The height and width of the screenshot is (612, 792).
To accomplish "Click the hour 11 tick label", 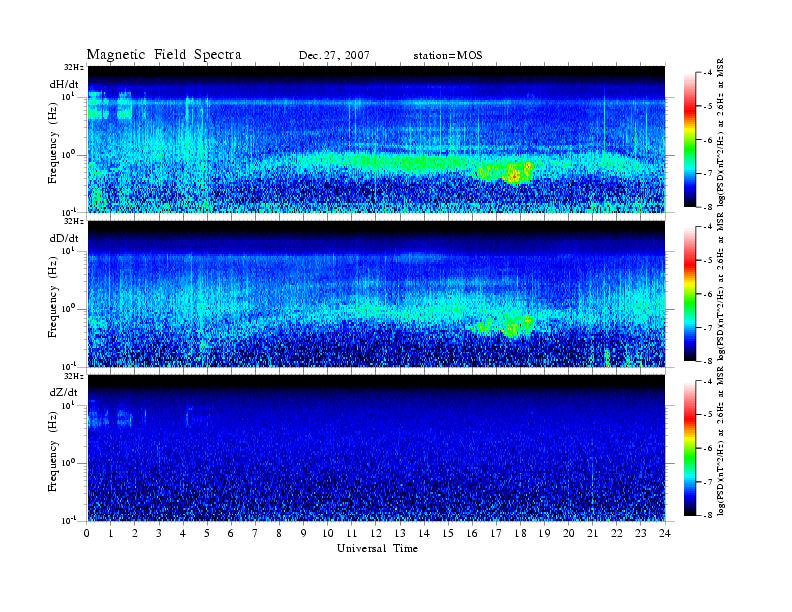I will pyautogui.click(x=352, y=533).
